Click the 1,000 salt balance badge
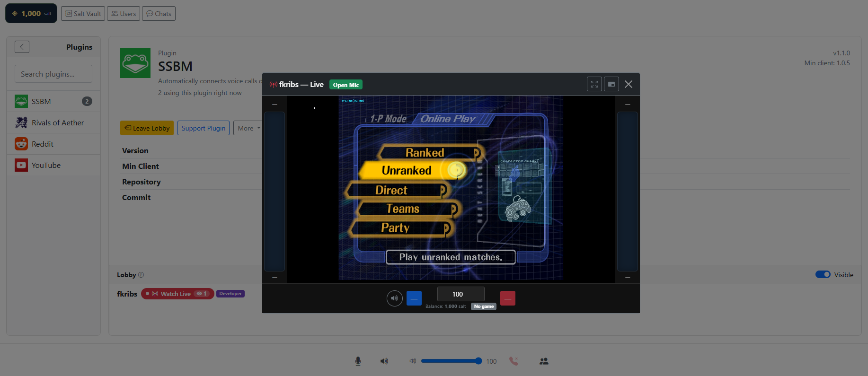The height and width of the screenshot is (376, 868). pyautogui.click(x=31, y=13)
